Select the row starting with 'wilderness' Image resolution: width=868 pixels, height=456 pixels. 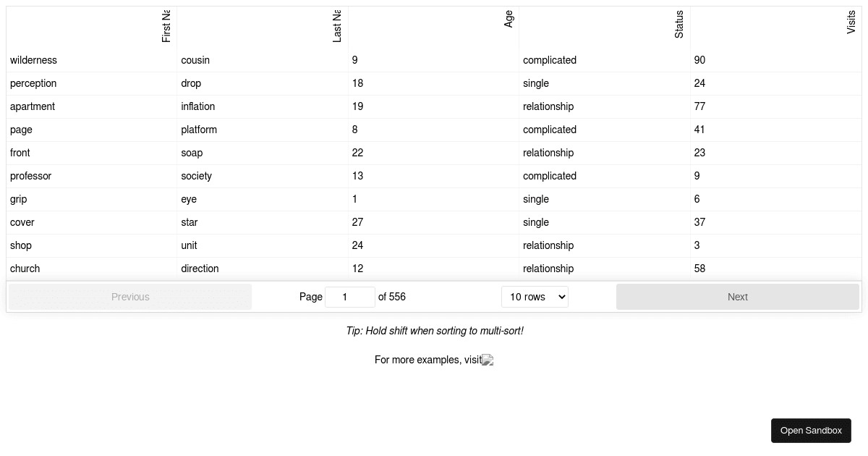pyautogui.click(x=33, y=60)
